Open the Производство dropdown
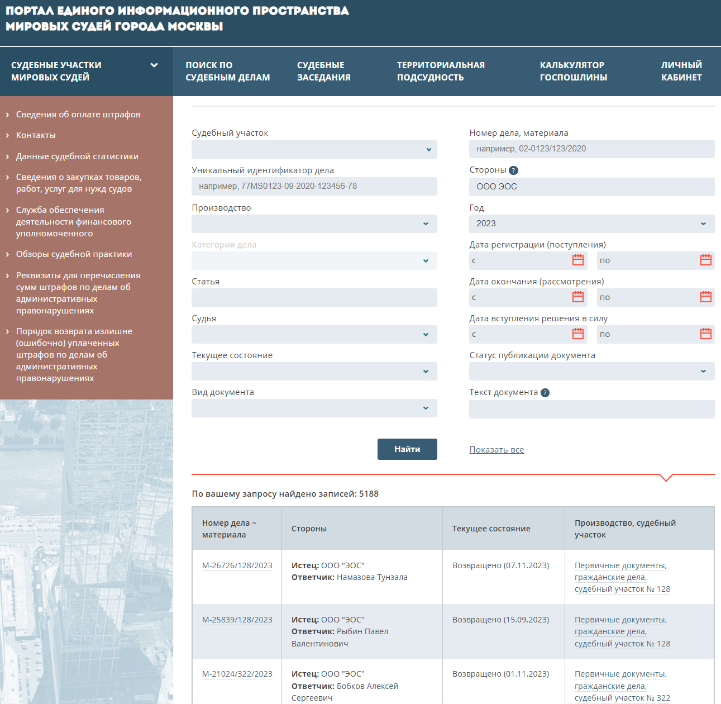The image size is (721, 704). (314, 223)
